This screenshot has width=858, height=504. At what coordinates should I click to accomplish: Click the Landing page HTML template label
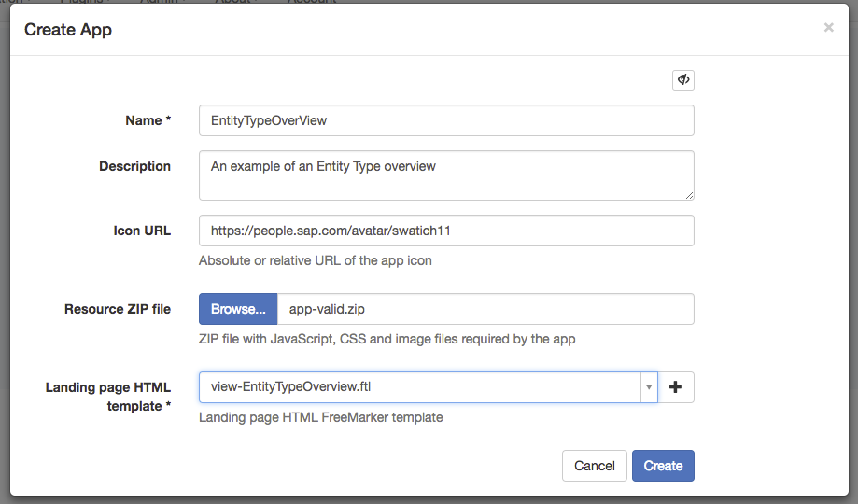108,397
